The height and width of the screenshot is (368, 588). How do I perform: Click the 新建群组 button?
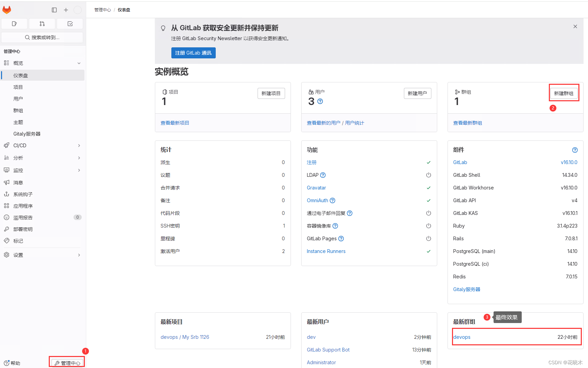(x=564, y=93)
